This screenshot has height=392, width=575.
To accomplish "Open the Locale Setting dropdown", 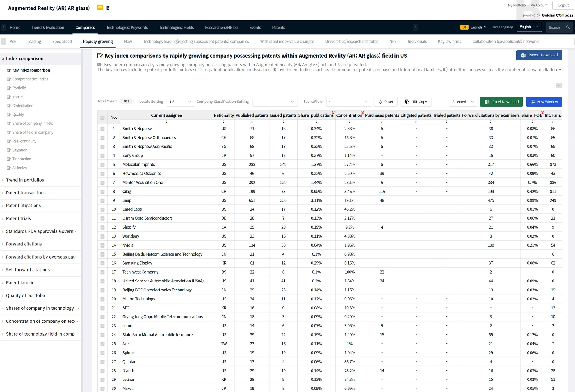I will pos(180,102).
